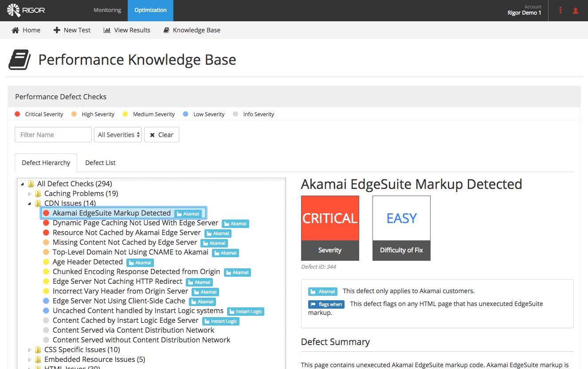This screenshot has height=369, width=588.
Task: Open the red vertical dots menu
Action: pos(561,10)
